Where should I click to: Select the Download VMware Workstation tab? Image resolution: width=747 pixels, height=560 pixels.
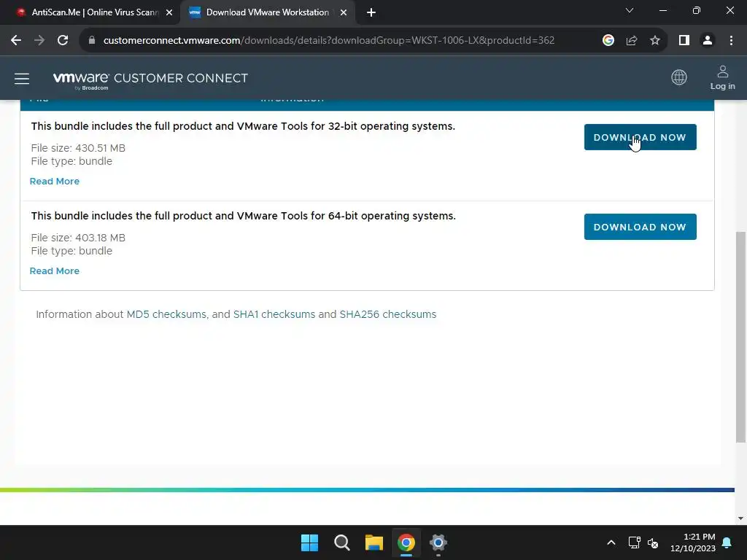tap(268, 12)
